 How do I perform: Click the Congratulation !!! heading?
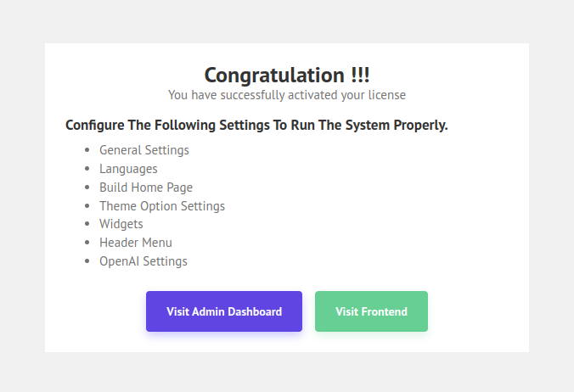coord(287,75)
